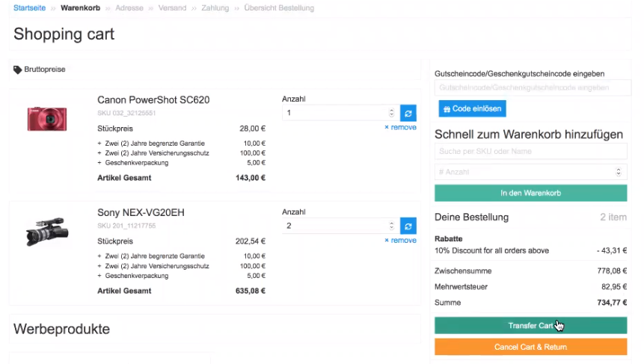
Task: Click discount amount - 43,31 €
Action: coord(612,250)
